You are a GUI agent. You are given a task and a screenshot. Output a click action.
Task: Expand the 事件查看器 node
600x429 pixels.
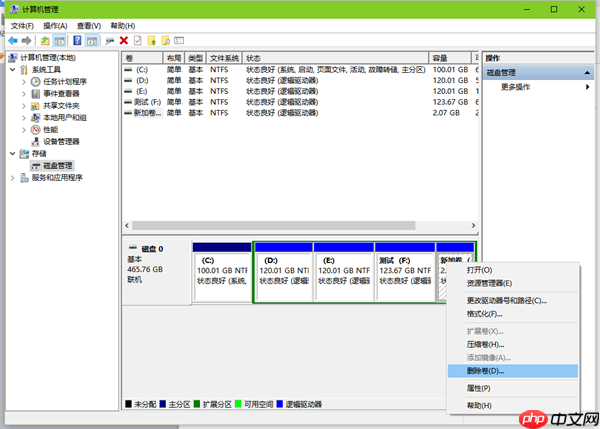tap(24, 93)
